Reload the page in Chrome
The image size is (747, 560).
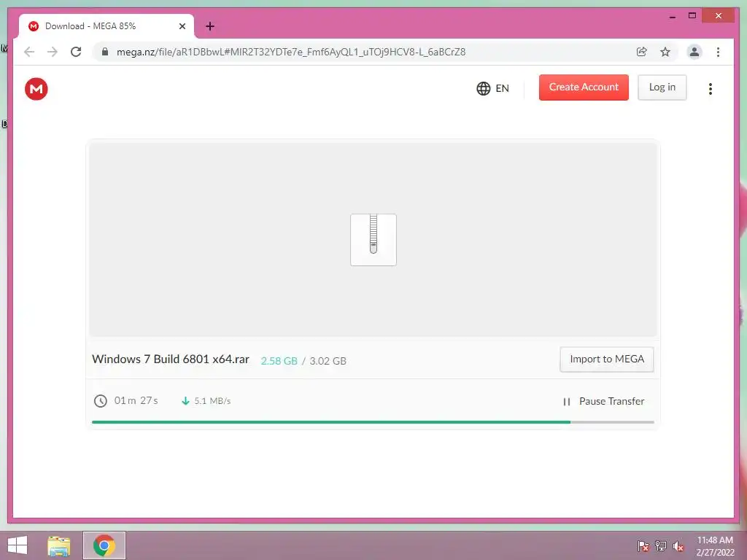76,52
